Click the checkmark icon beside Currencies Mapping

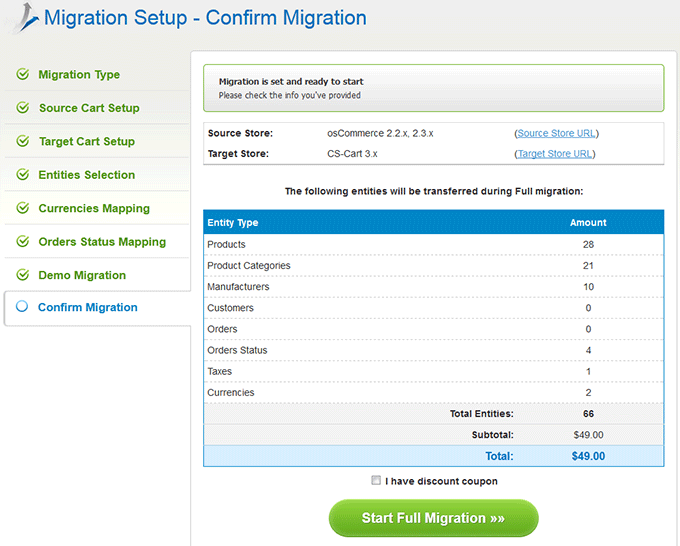click(x=23, y=208)
